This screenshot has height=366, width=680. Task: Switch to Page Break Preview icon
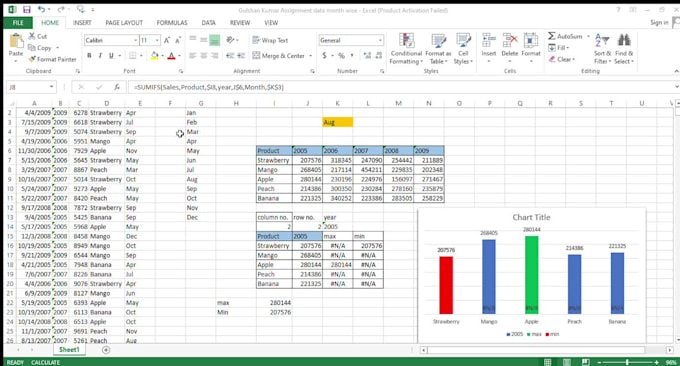[x=585, y=362]
